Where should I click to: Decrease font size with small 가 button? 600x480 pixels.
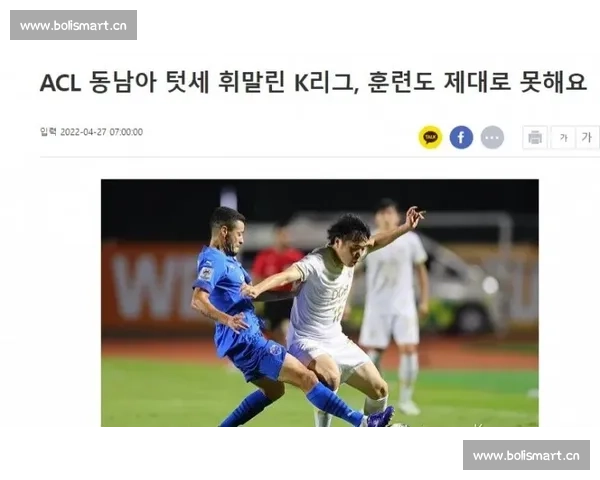coord(563,137)
